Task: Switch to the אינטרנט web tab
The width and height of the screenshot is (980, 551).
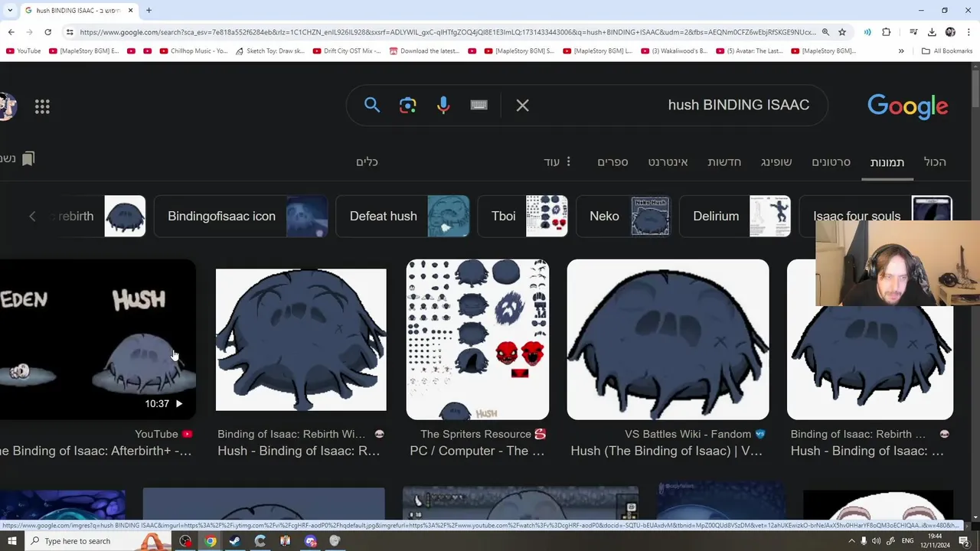Action: click(x=668, y=161)
